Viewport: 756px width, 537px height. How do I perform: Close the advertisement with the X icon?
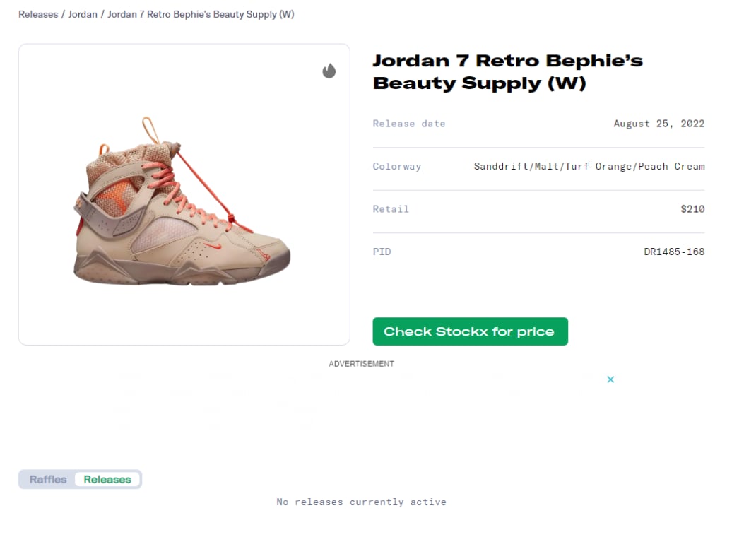coord(610,379)
